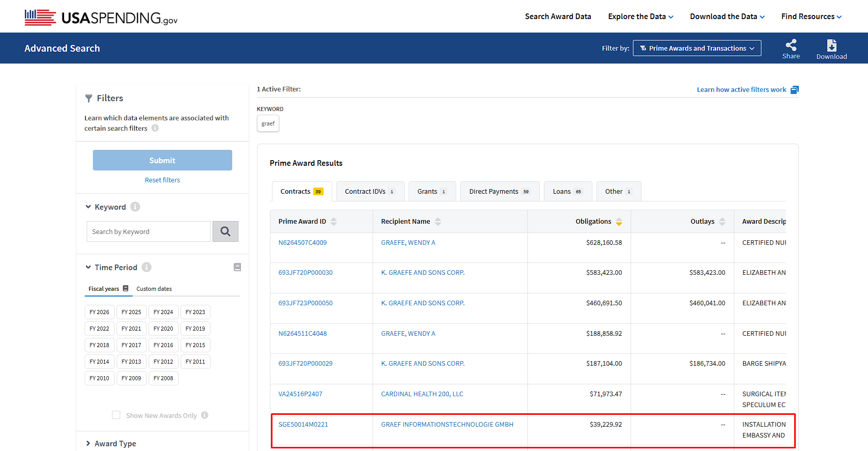
Task: Switch to the Grants tab
Action: (432, 192)
